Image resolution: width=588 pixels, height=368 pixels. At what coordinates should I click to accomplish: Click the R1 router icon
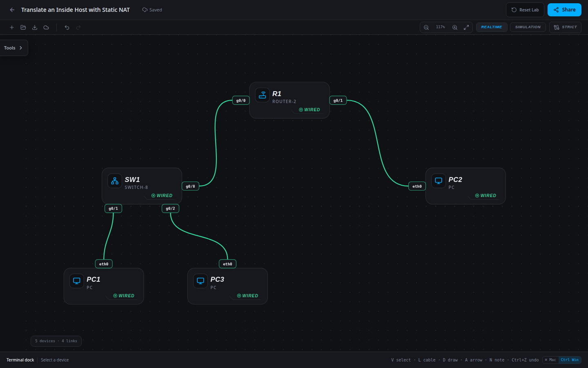pos(263,95)
